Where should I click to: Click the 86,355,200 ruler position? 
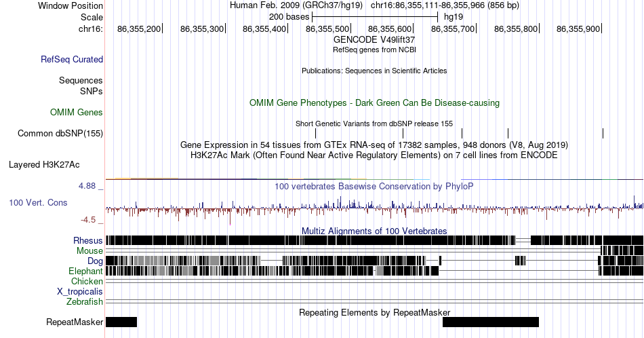[139, 29]
